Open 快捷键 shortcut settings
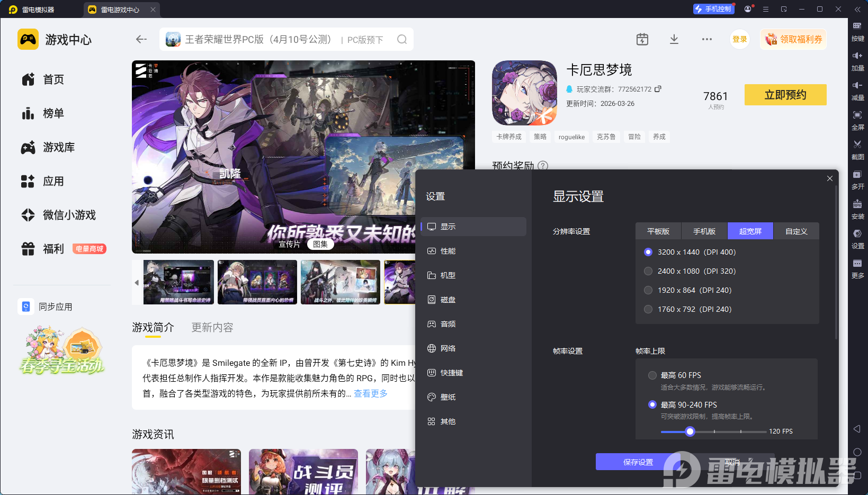Image resolution: width=868 pixels, height=495 pixels. (x=473, y=373)
